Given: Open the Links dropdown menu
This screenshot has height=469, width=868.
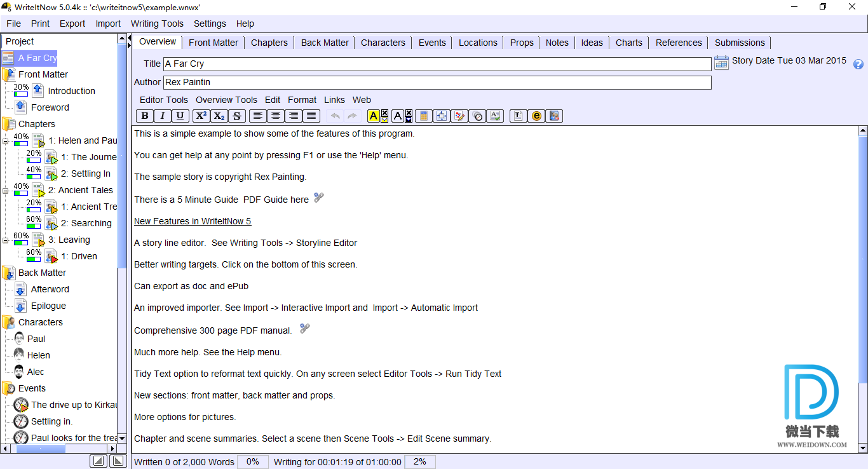Looking at the screenshot, I should (x=334, y=100).
